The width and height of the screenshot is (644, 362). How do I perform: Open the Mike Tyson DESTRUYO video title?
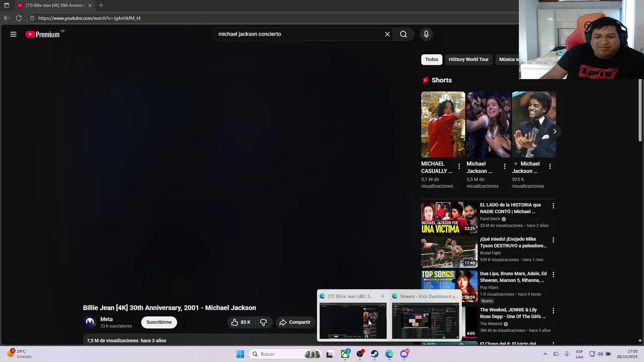click(513, 242)
